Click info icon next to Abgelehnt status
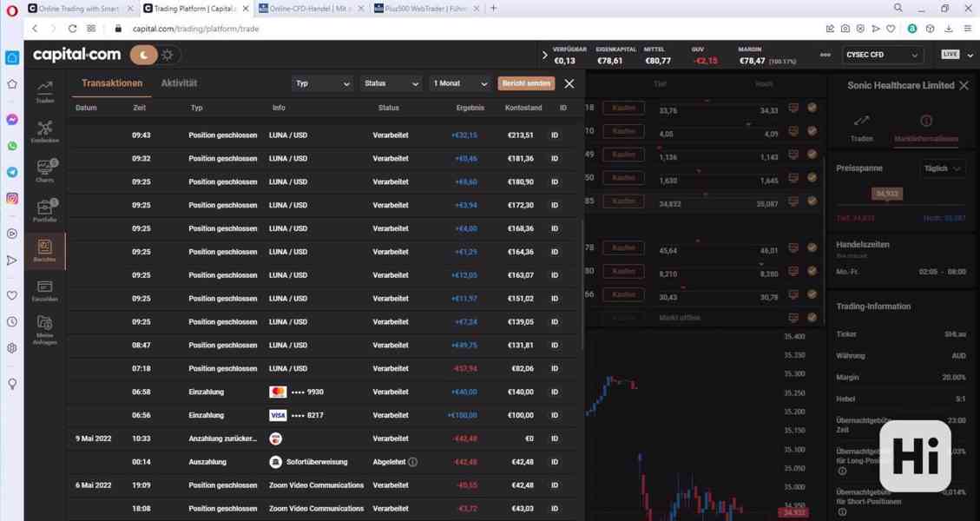The height and width of the screenshot is (521, 980). [412, 462]
